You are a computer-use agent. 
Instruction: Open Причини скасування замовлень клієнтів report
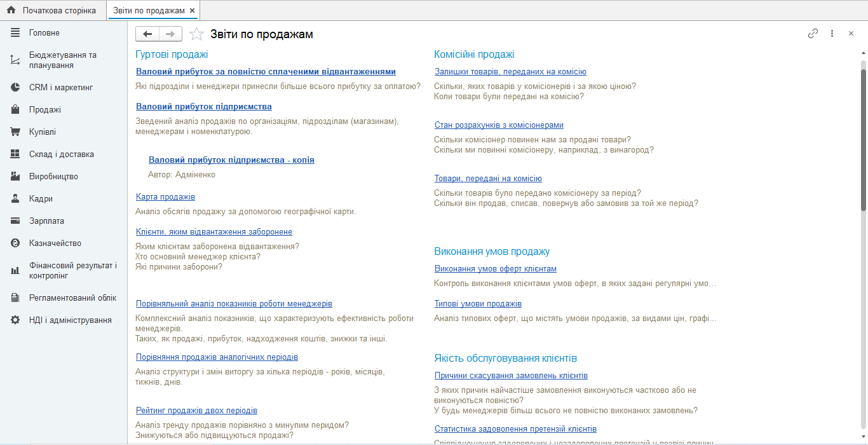[511, 376]
